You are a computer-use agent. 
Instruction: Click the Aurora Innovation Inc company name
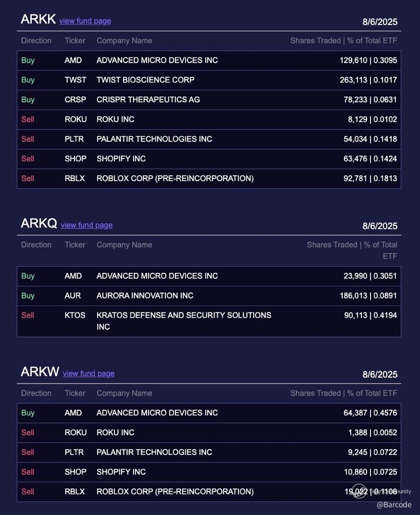145,295
